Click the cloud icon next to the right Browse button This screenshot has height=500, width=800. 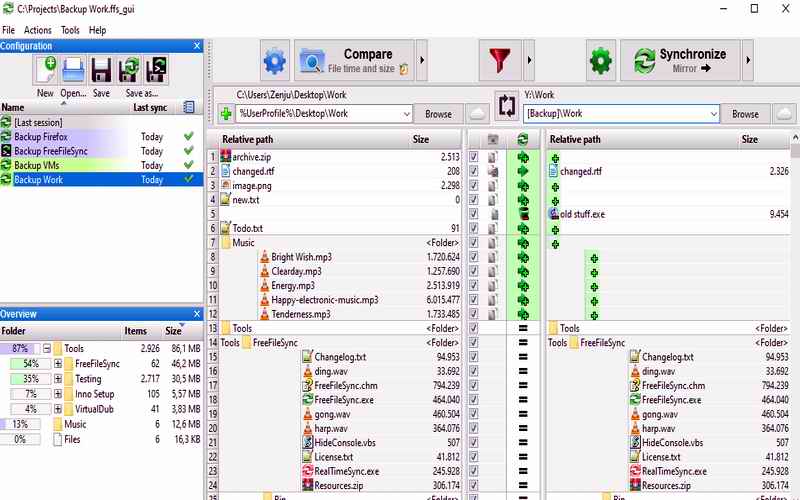click(784, 114)
